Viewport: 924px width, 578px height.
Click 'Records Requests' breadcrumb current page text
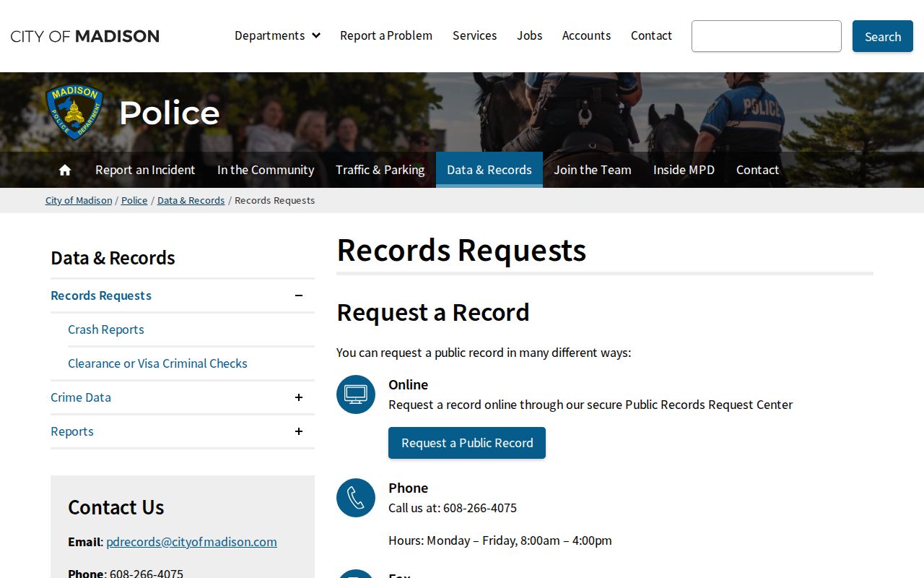point(275,200)
